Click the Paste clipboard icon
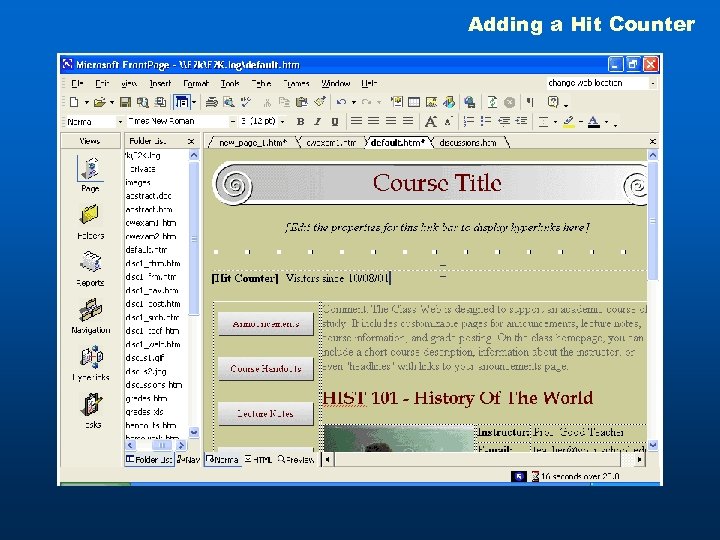This screenshot has width=720, height=540. [302, 102]
